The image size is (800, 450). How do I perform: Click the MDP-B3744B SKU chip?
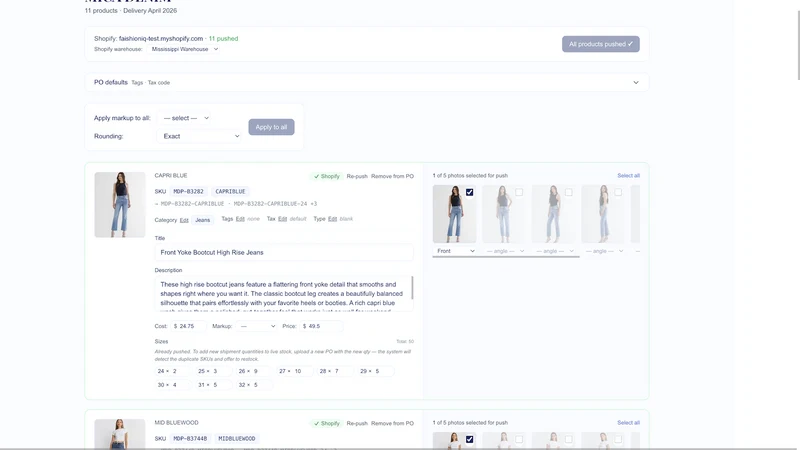point(190,438)
